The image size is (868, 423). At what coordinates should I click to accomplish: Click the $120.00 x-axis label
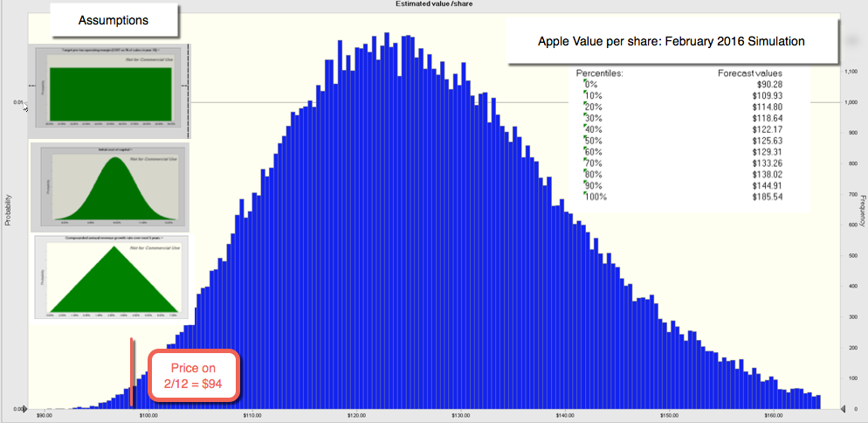[356, 414]
